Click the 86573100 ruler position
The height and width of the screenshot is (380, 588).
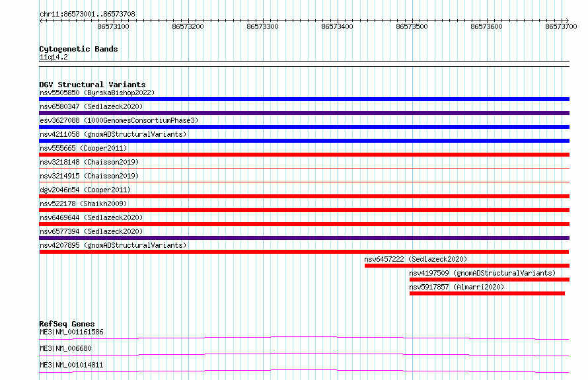point(113,26)
